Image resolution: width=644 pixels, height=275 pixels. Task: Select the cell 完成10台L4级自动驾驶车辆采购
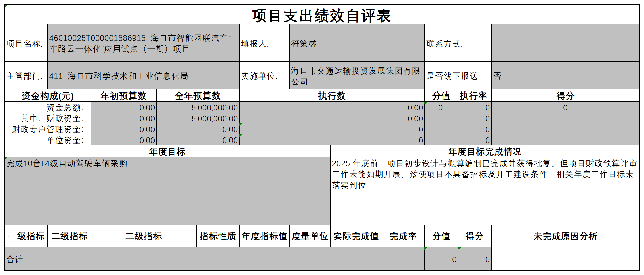point(167,191)
